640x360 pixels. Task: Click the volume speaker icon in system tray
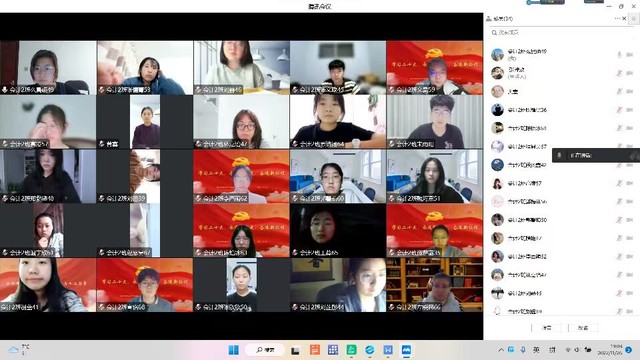click(577, 350)
